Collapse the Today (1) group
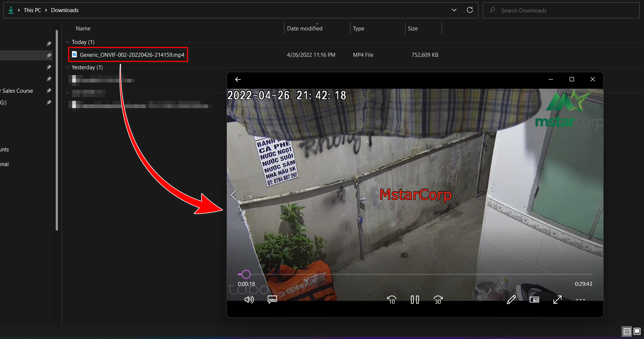This screenshot has width=644, height=339. point(67,42)
